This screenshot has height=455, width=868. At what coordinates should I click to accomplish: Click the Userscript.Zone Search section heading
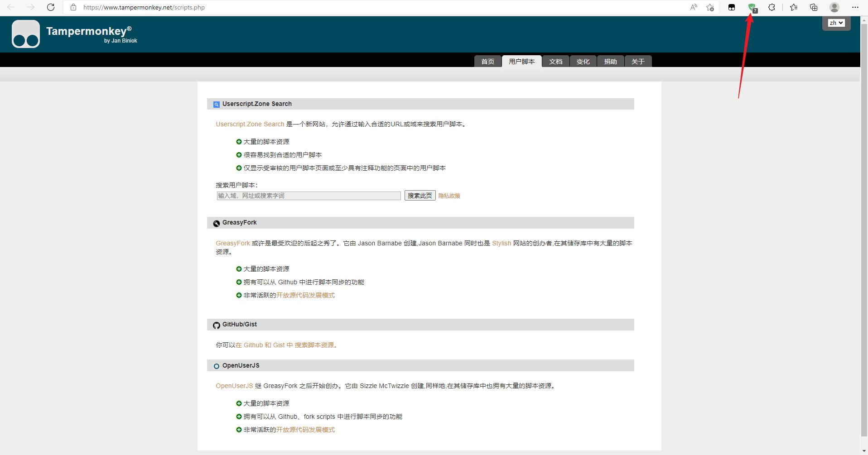click(x=257, y=104)
